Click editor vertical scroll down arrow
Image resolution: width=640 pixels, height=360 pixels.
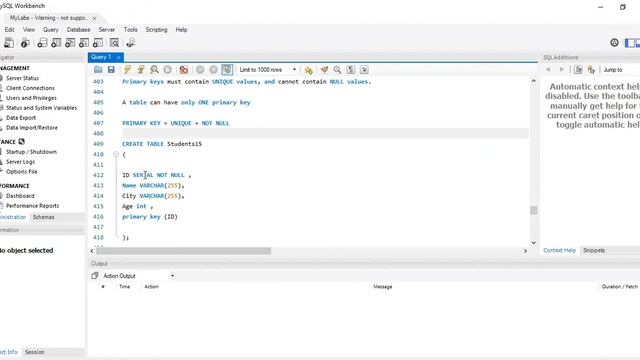click(533, 242)
